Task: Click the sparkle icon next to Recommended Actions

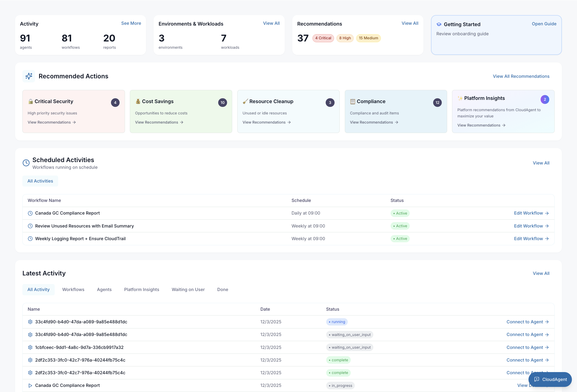Action: tap(29, 76)
